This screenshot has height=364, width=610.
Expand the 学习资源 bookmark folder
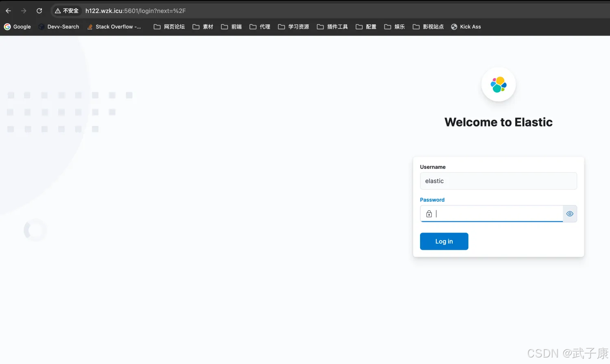tap(294, 27)
